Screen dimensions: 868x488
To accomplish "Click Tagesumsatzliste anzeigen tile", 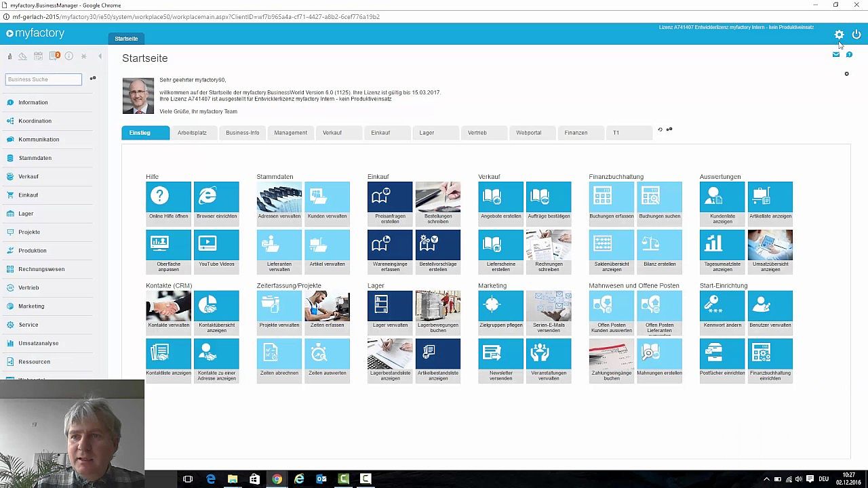I will [x=722, y=251].
